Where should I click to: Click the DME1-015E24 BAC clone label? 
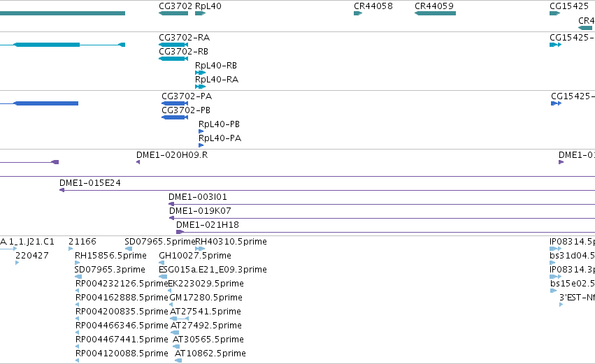90,183
